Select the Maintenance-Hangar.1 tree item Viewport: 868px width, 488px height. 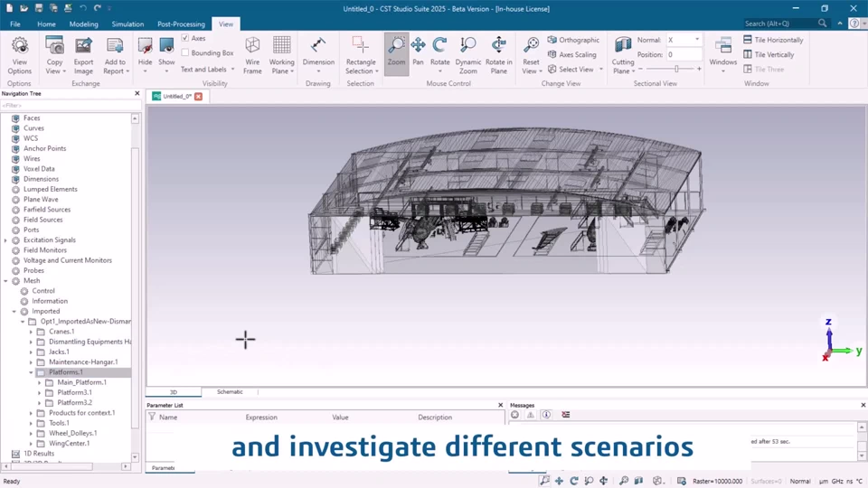pyautogui.click(x=83, y=361)
